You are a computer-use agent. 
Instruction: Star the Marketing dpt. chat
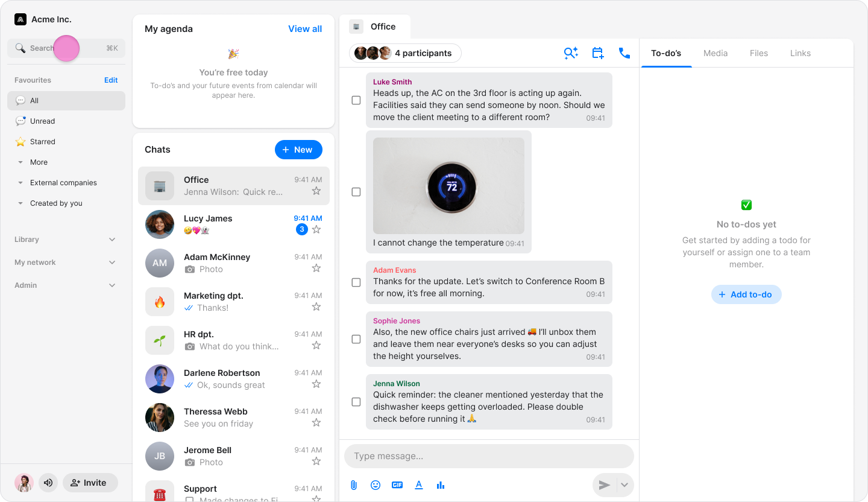(316, 307)
